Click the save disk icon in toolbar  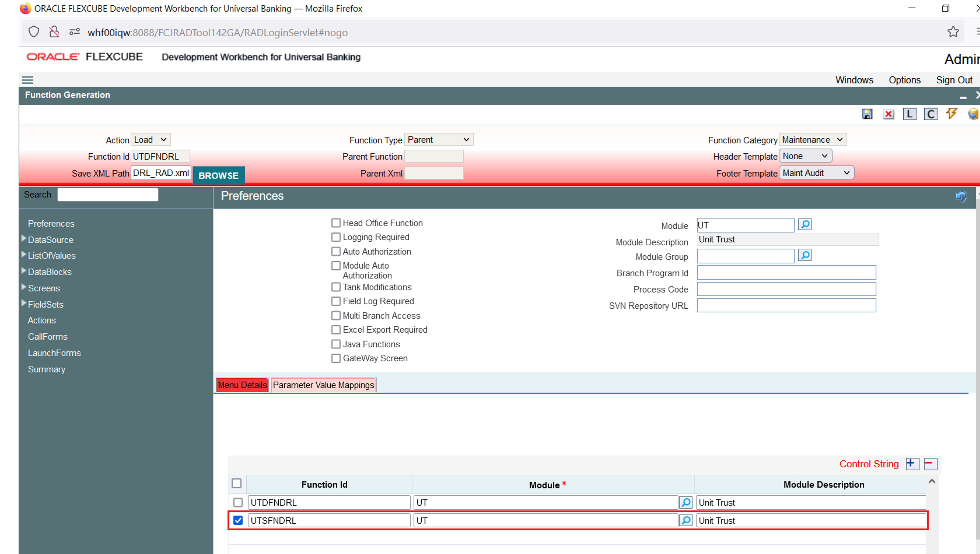867,114
